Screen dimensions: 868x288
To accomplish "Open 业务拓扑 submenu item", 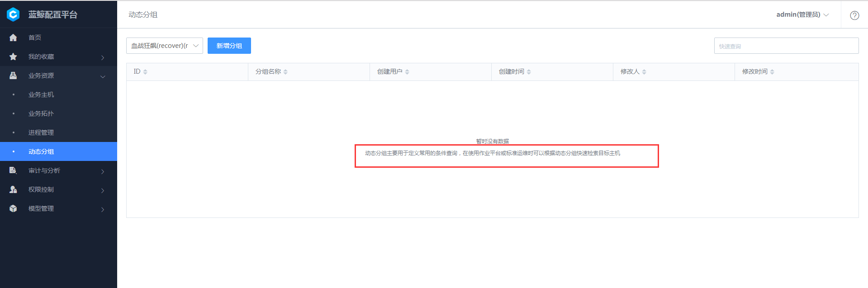I will (41, 113).
